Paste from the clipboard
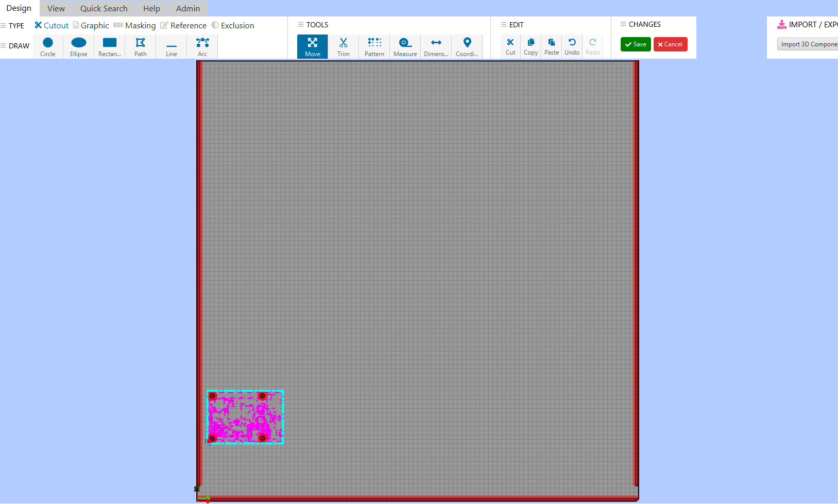Viewport: 838px width, 504px height. (552, 46)
